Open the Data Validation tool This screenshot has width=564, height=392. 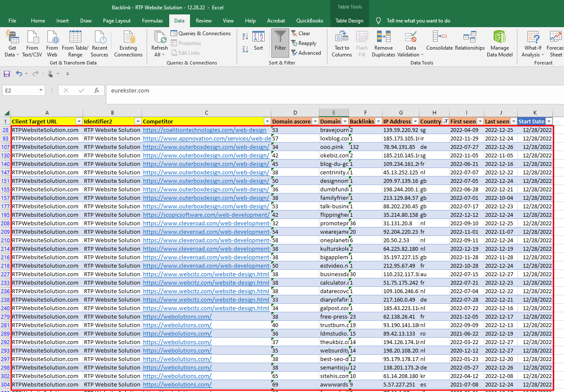(410, 44)
